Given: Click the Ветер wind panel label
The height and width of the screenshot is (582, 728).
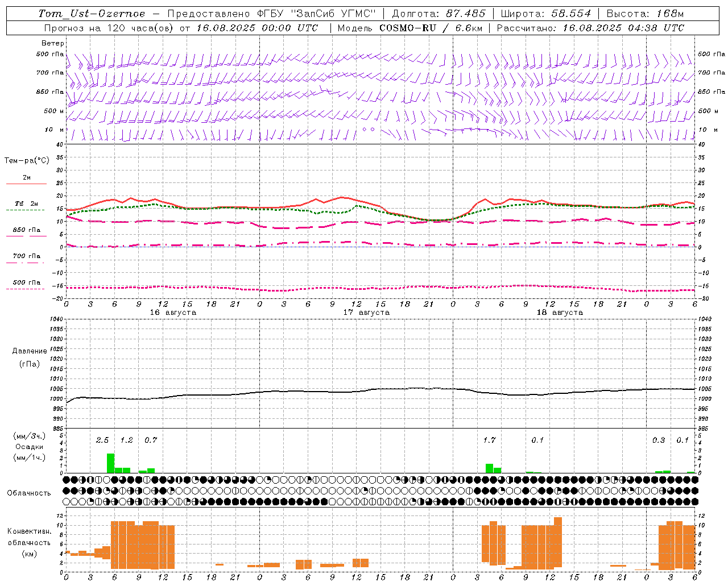Looking at the screenshot, I should tap(52, 43).
